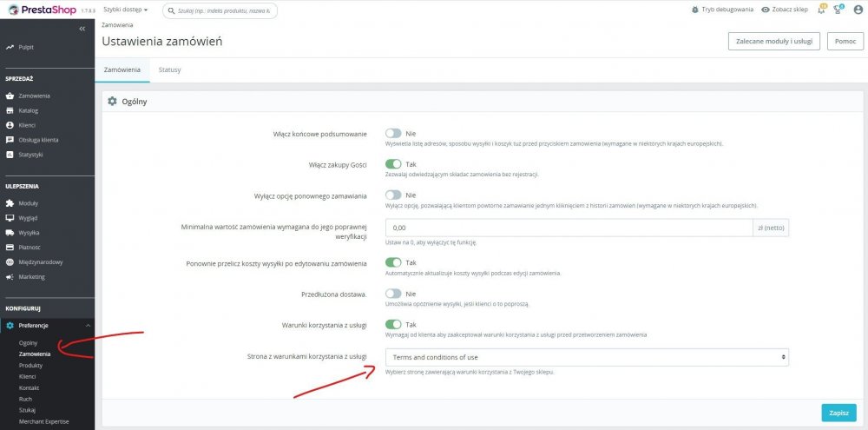Click the magnifier icon in search box
Viewport: 868px width, 430px height.
pyautogui.click(x=171, y=10)
